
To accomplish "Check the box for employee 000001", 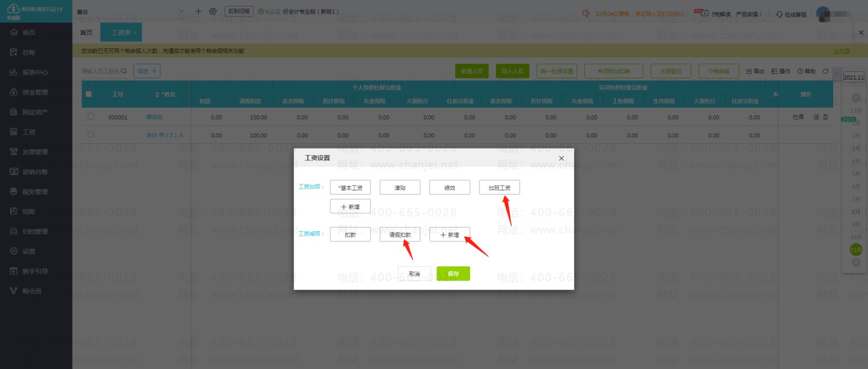I will (91, 117).
